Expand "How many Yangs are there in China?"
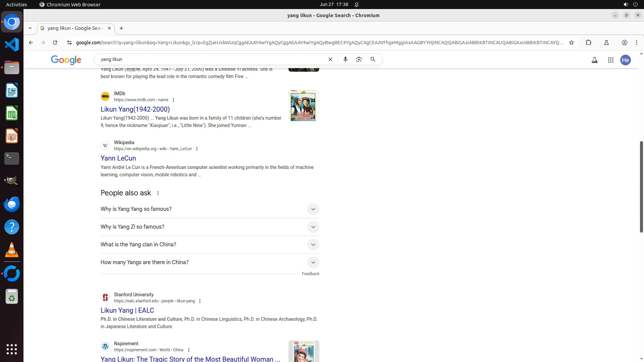644x362 pixels. pyautogui.click(x=313, y=262)
